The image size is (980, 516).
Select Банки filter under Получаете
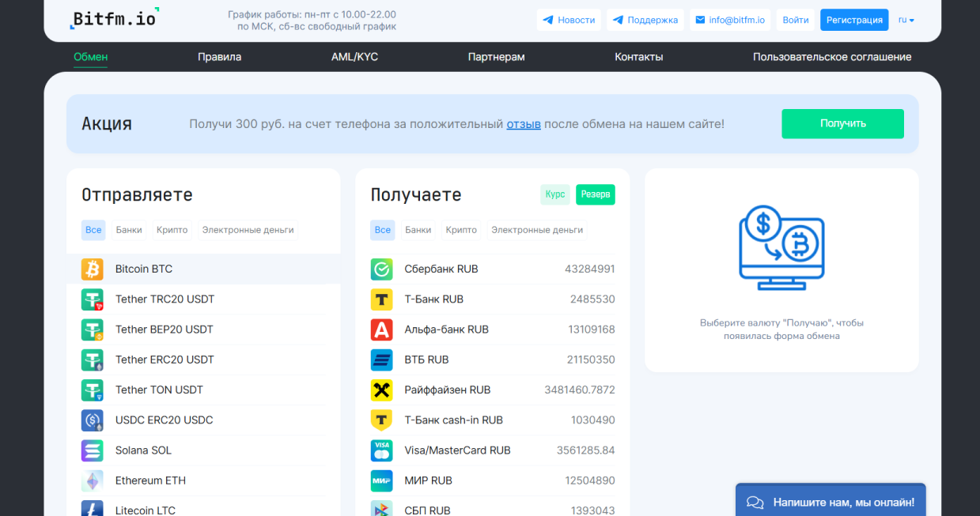point(418,230)
